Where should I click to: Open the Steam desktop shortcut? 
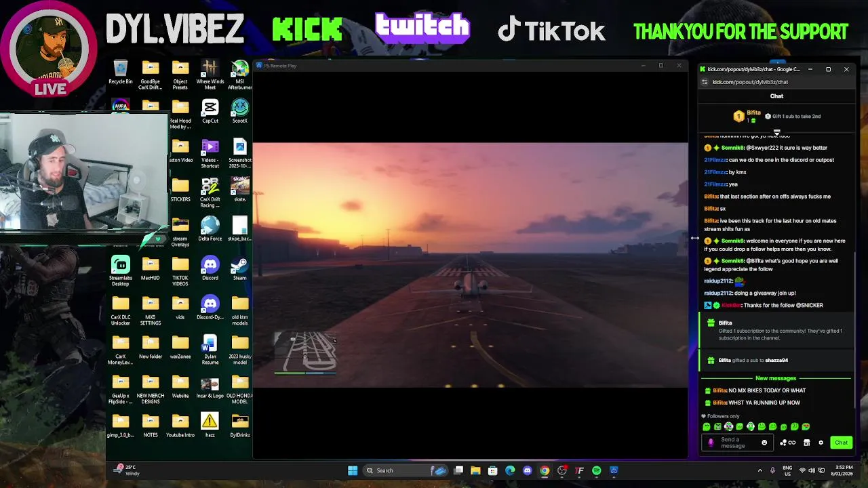(x=240, y=268)
